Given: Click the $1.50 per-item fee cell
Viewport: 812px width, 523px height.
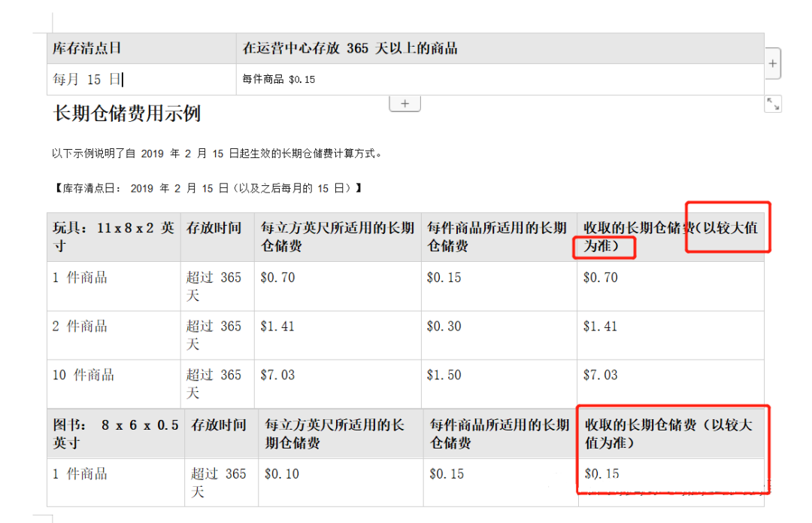Looking at the screenshot, I should pos(499,384).
